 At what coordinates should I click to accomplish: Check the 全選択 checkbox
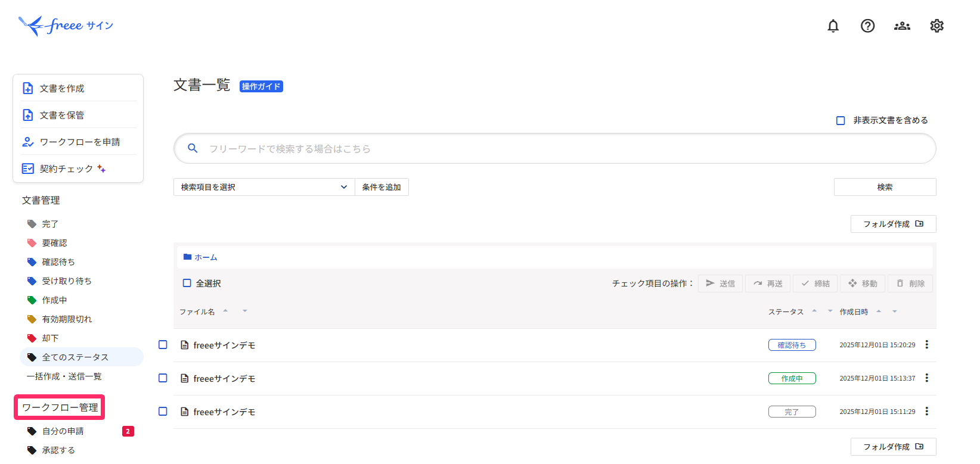[x=187, y=284]
